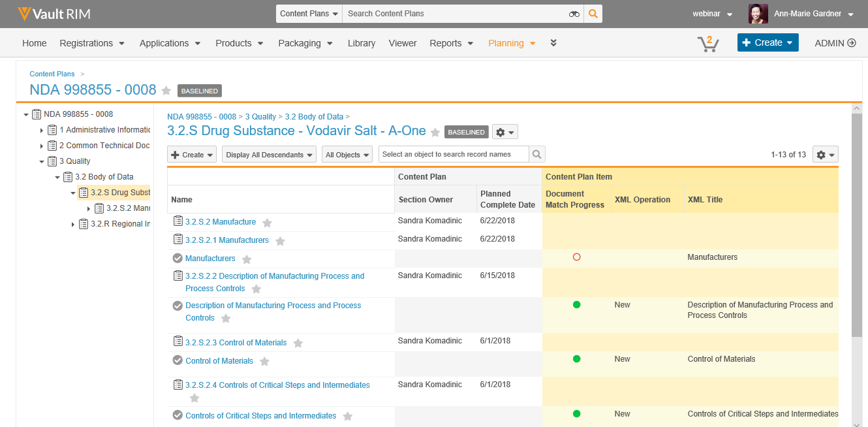Screen dimensions: 868x427
Task: Toggle the star next to 3.2.S.2 Manufacture
Action: coord(267,223)
